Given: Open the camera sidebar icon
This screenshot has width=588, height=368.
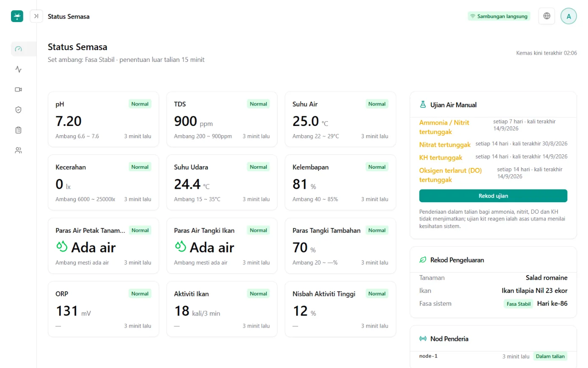Looking at the screenshot, I should point(18,89).
